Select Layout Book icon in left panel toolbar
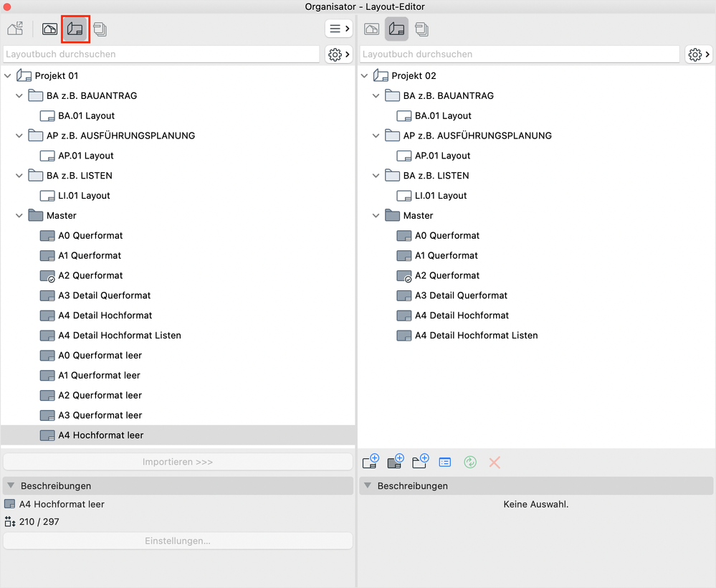 (x=75, y=29)
